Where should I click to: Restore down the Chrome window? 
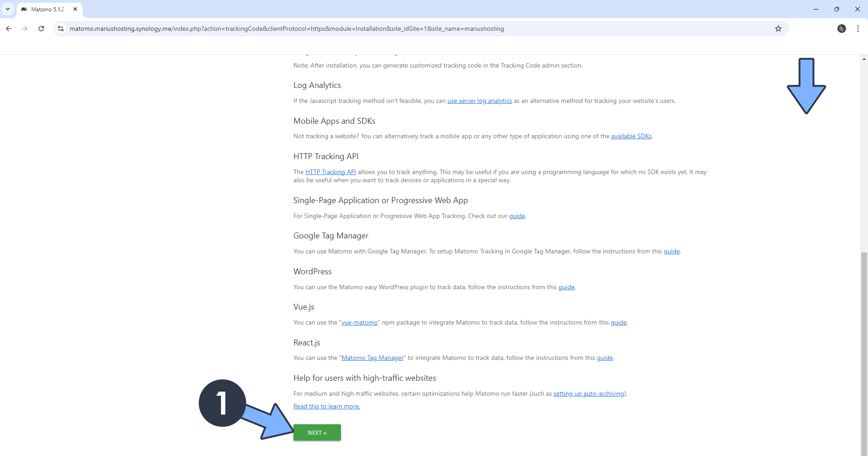pyautogui.click(x=837, y=9)
